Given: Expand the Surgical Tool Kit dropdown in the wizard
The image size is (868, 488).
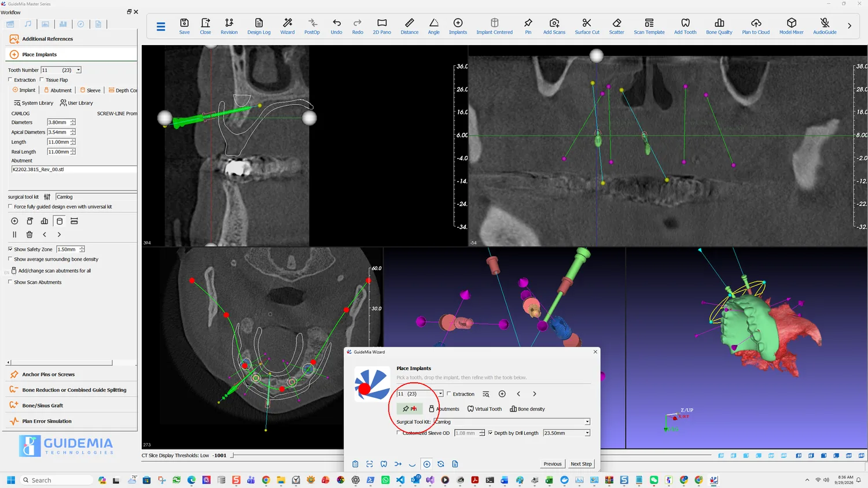Looking at the screenshot, I should pyautogui.click(x=587, y=422).
